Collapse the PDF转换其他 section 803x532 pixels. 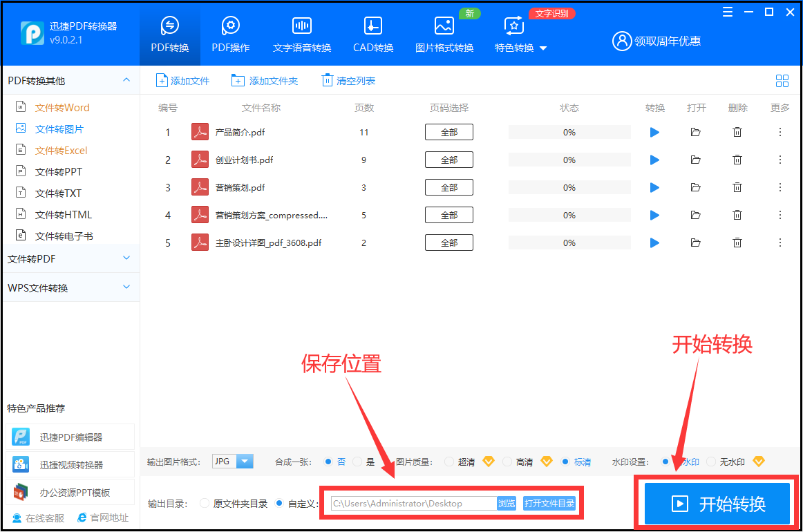pyautogui.click(x=126, y=80)
